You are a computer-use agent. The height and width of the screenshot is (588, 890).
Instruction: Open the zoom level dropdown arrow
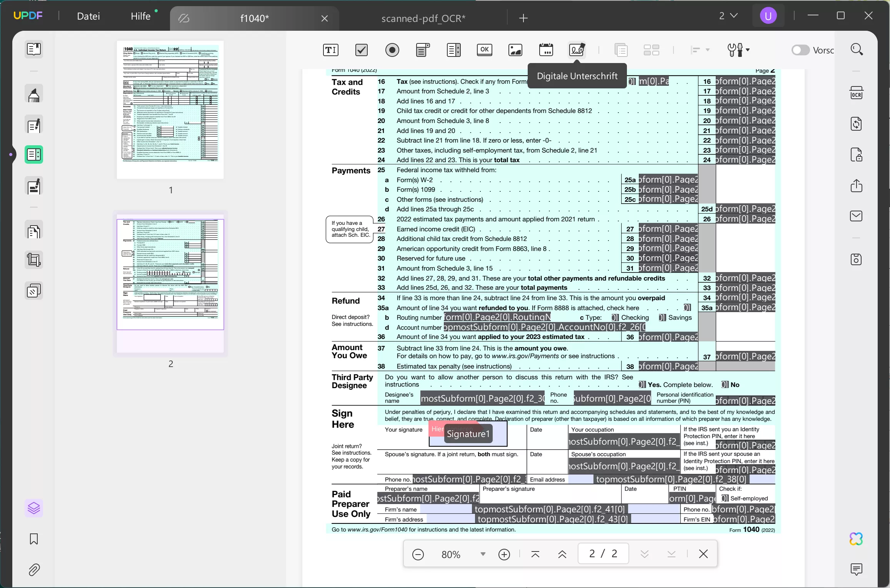(x=483, y=554)
